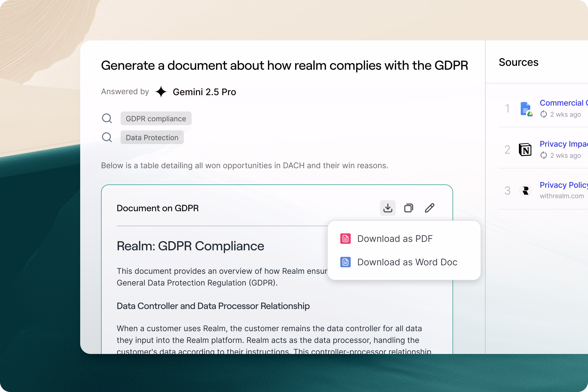This screenshot has height=392, width=588.
Task: Click the Gemini 2.5 Pro model name
Action: coord(204,92)
